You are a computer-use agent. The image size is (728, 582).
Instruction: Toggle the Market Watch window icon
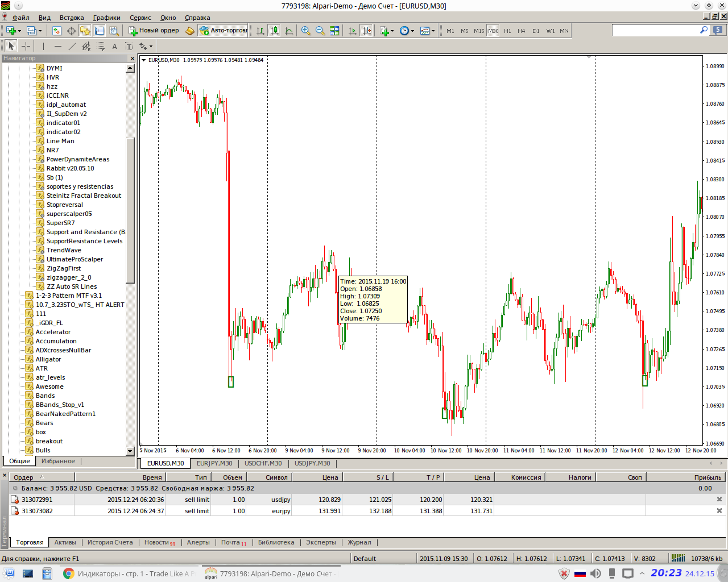pyautogui.click(x=57, y=31)
